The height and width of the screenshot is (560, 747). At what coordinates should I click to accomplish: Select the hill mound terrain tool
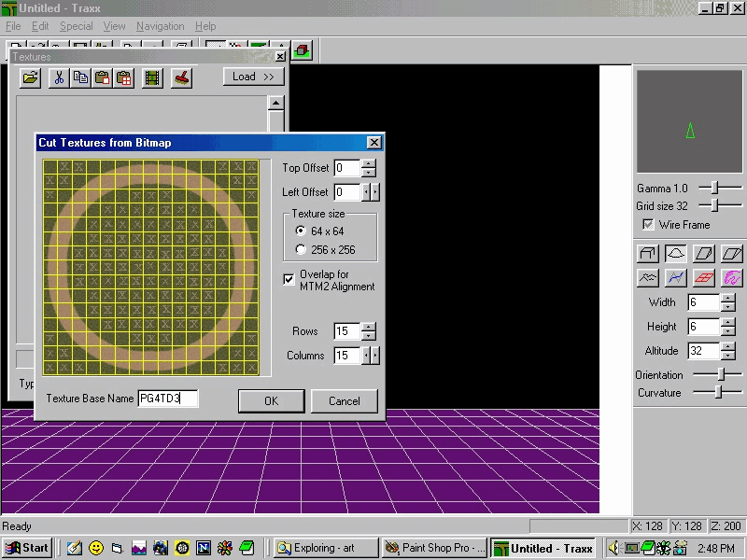click(675, 253)
